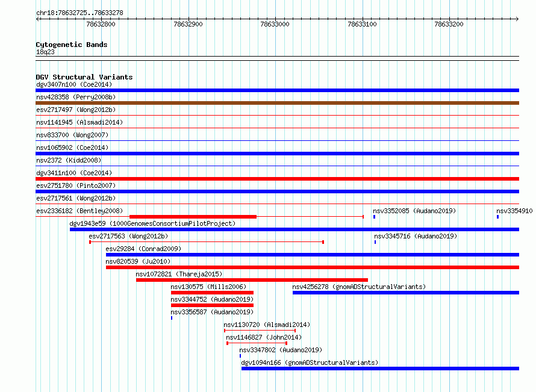Click the Cytogenetic Bands track title
The height and width of the screenshot is (392, 536).
(72, 45)
